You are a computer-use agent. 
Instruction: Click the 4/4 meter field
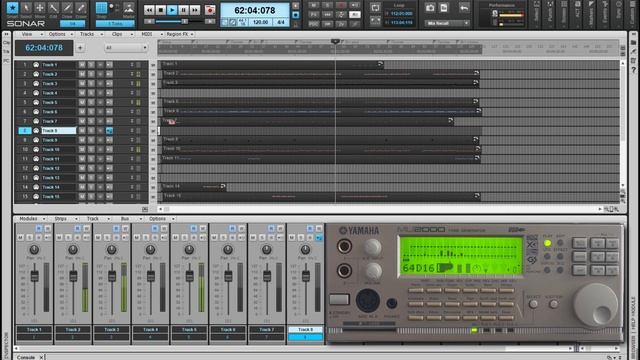tap(281, 22)
